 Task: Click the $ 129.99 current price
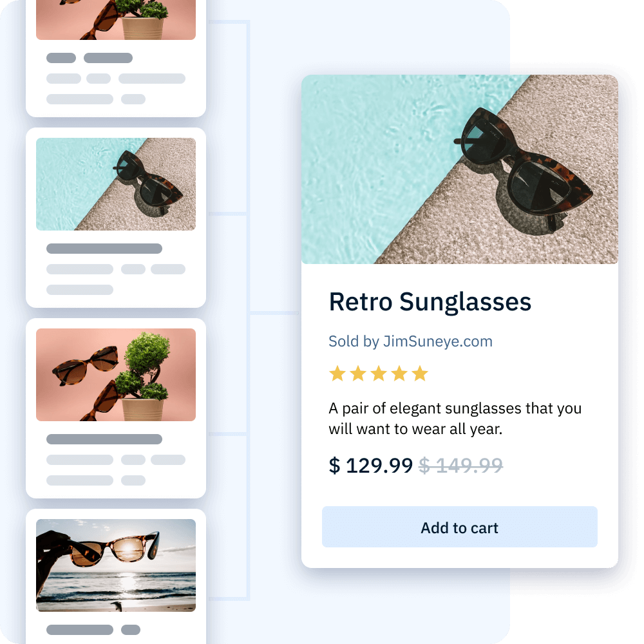click(370, 466)
